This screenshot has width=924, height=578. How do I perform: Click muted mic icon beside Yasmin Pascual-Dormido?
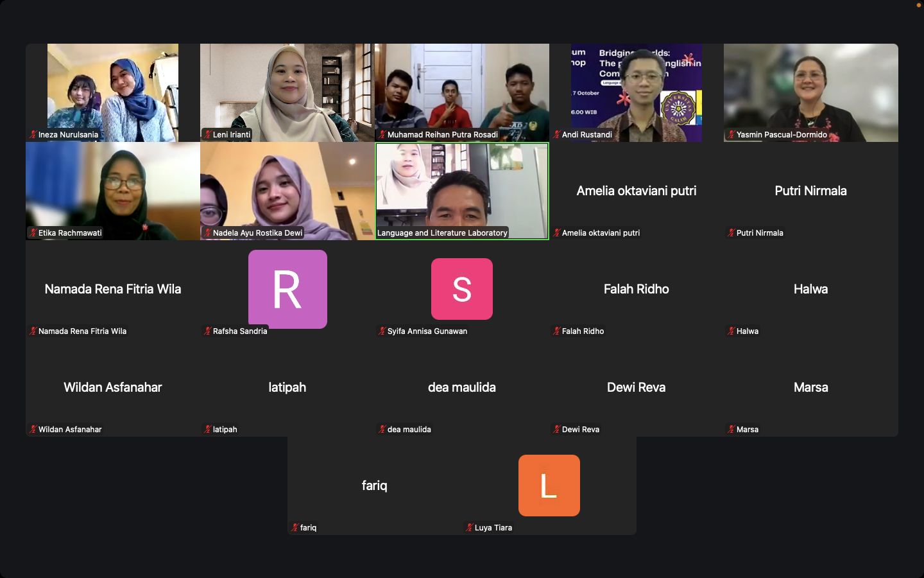pyautogui.click(x=731, y=135)
